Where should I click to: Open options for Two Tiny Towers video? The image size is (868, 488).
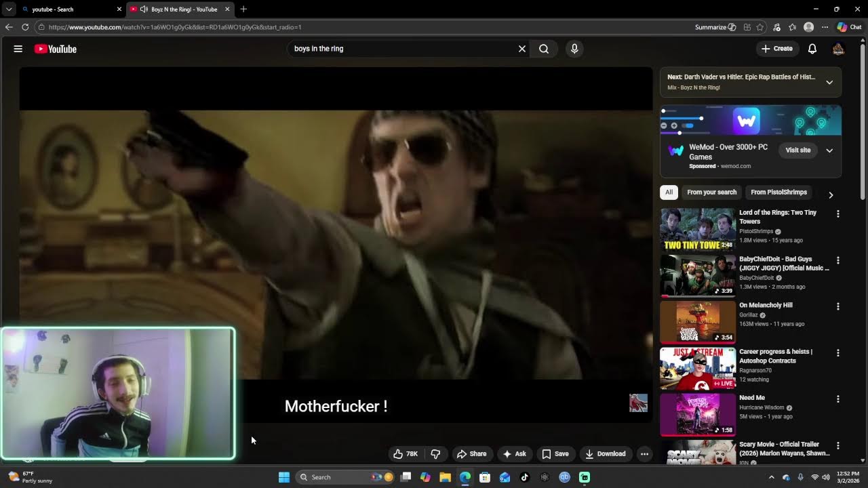coord(838,213)
